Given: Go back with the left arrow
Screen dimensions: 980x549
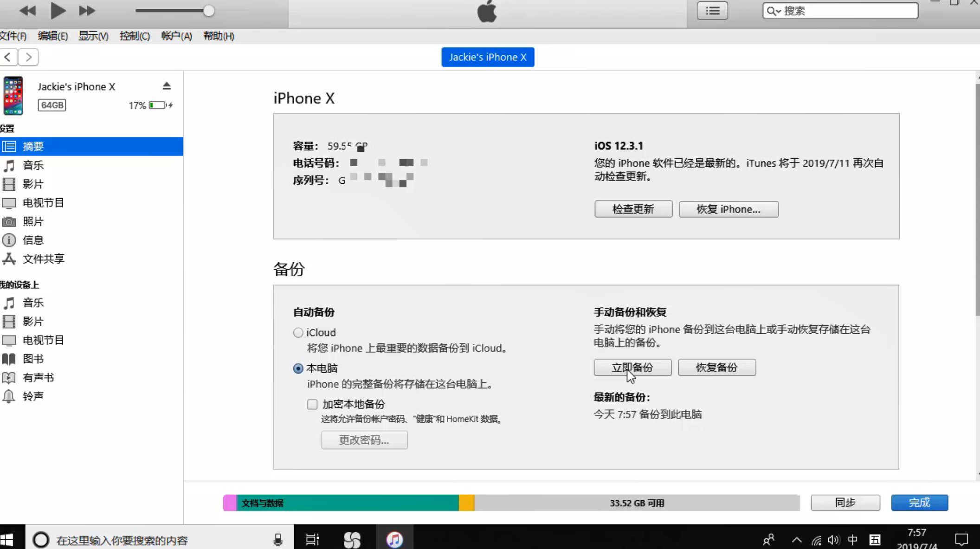Looking at the screenshot, I should 8,57.
